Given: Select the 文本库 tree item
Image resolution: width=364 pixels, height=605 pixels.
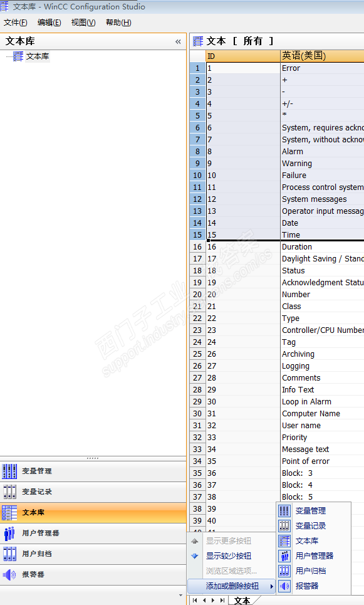Looking at the screenshot, I should pyautogui.click(x=38, y=56).
